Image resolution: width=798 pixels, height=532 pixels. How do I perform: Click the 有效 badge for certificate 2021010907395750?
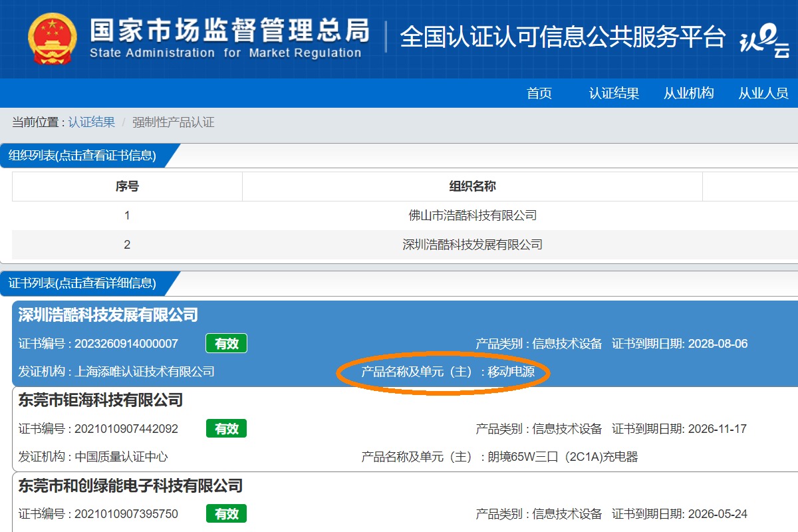(x=226, y=513)
